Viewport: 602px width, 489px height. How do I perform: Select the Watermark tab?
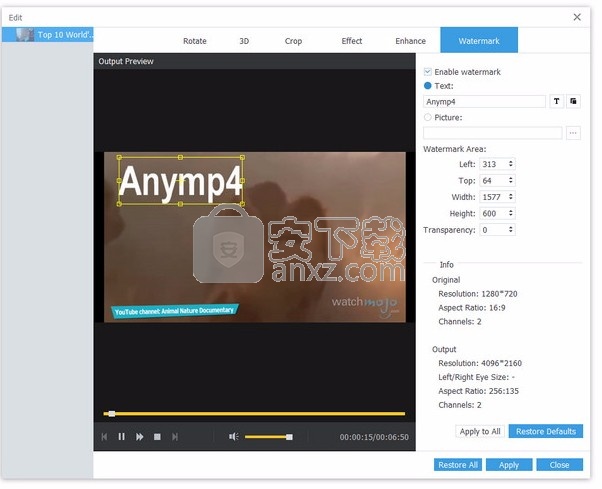pyautogui.click(x=479, y=40)
